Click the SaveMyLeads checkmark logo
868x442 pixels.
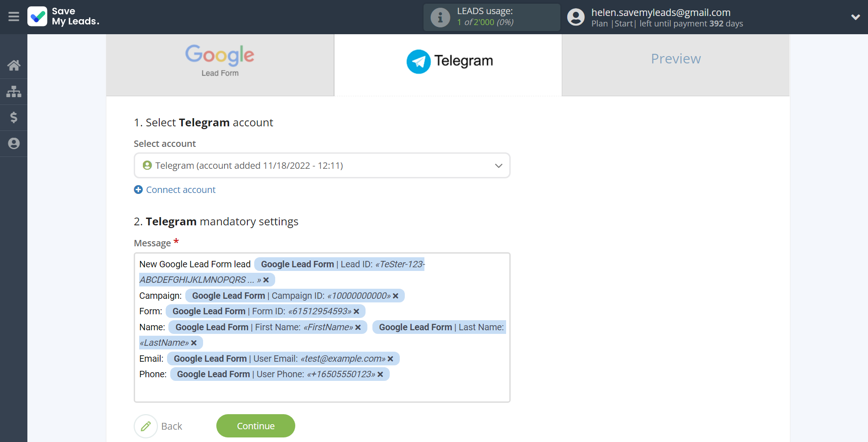coord(37,16)
